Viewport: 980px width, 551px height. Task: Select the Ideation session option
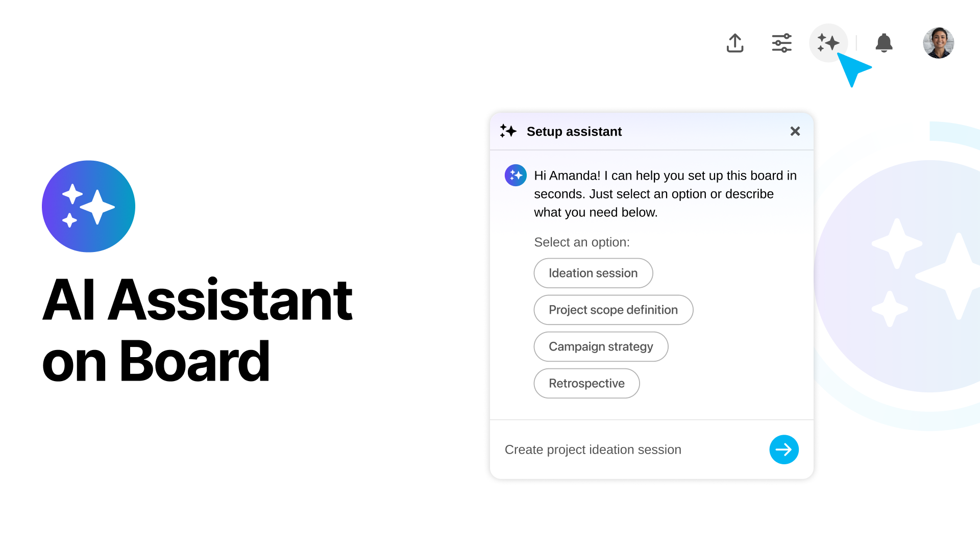tap(593, 273)
